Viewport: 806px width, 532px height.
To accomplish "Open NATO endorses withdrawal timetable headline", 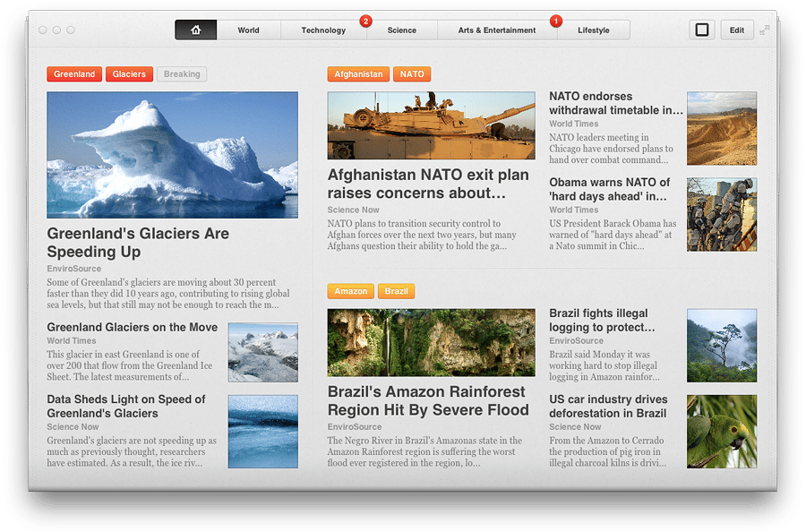I will pyautogui.click(x=616, y=103).
